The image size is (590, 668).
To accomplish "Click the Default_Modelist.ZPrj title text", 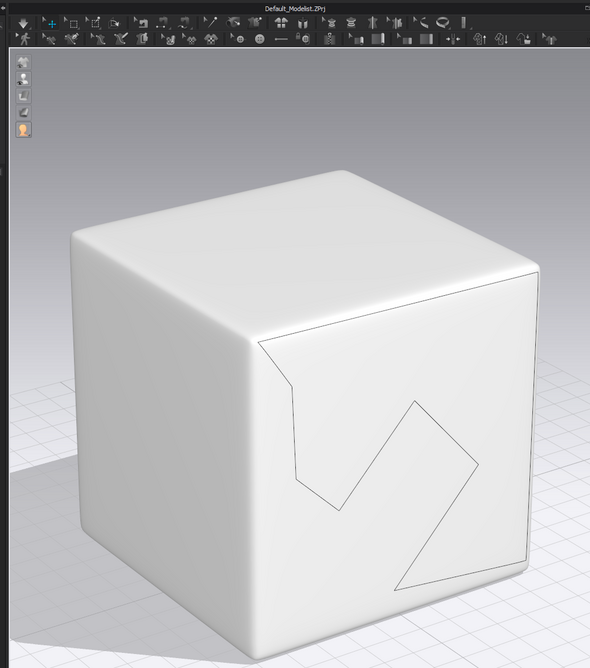I will 295,9.
